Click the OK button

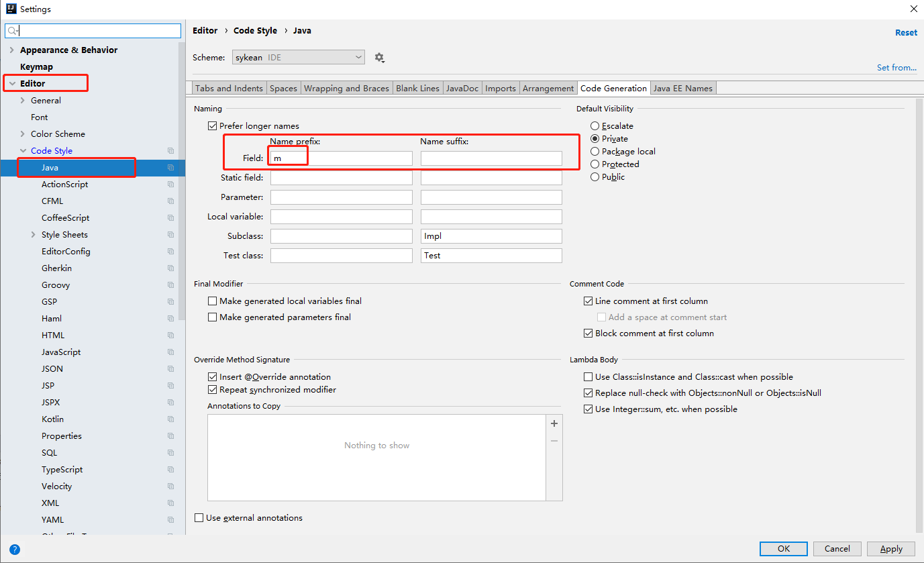pyautogui.click(x=784, y=549)
